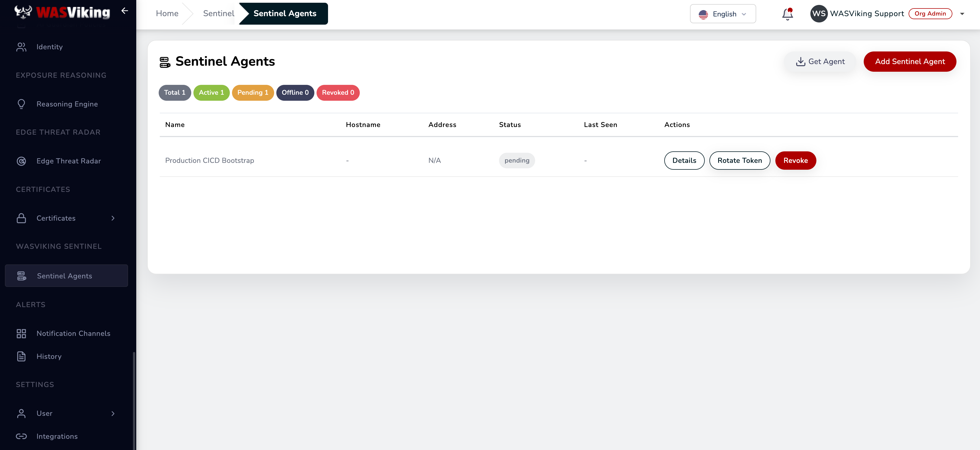Click Add Sentinel Agent button
The width and height of the screenshot is (980, 450).
point(910,62)
